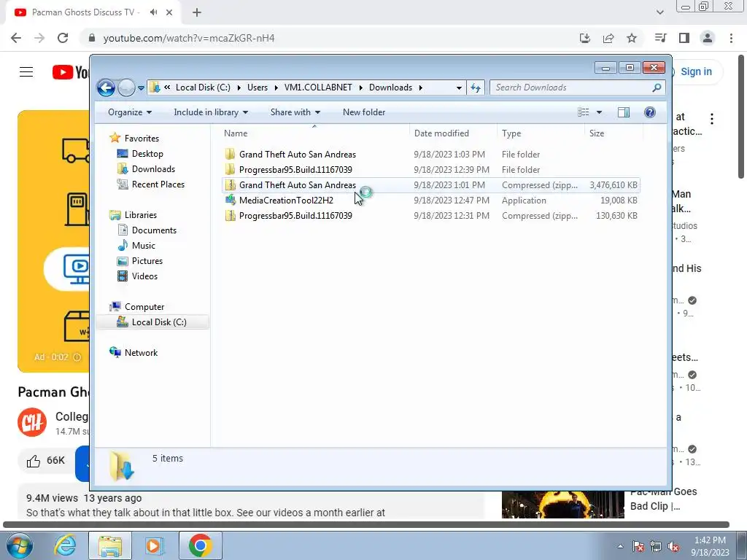Open the Share with menu
This screenshot has height=560, width=747.
295,112
